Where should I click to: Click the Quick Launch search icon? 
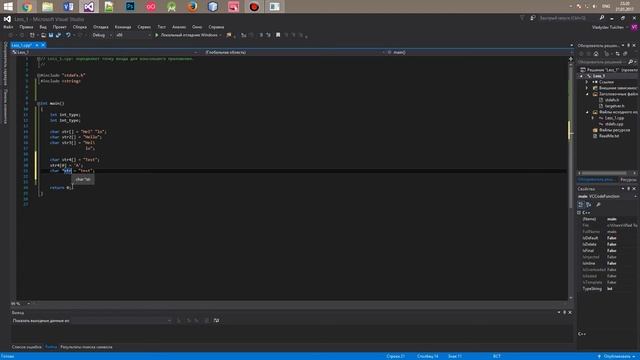click(602, 18)
